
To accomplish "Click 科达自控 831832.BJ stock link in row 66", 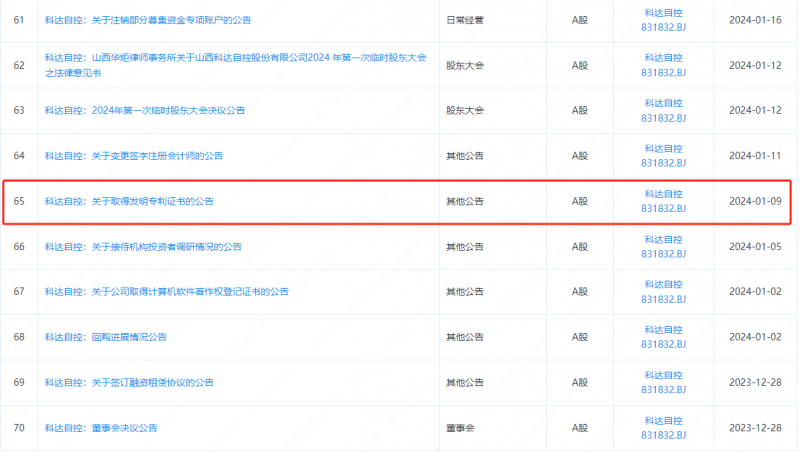I will click(x=663, y=246).
